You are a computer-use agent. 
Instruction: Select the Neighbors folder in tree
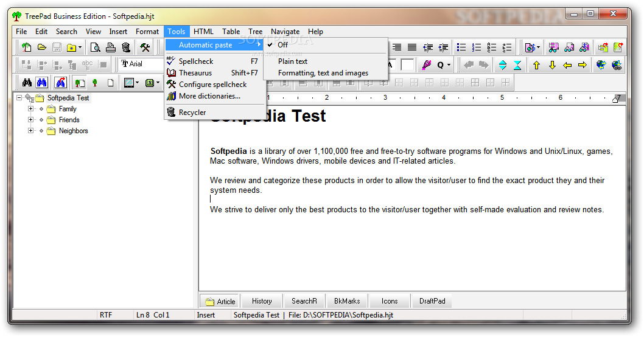pos(73,131)
